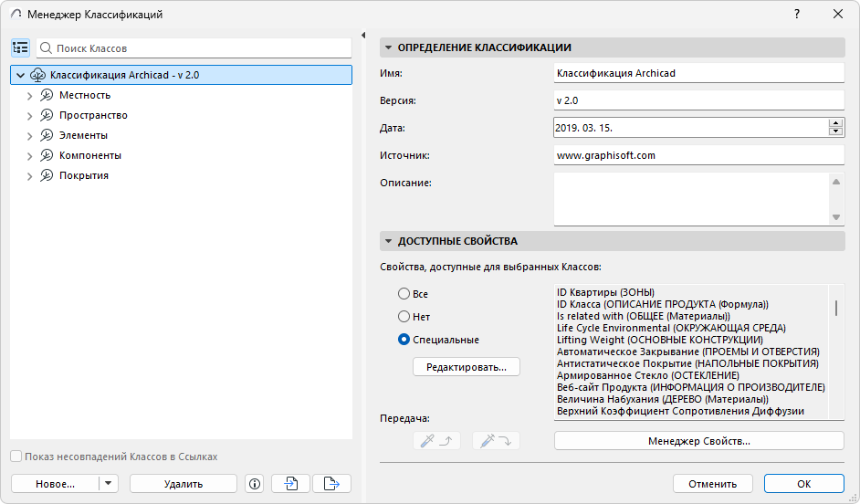This screenshot has width=860, height=504.
Task: Expand the Местность tree node
Action: click(x=29, y=96)
